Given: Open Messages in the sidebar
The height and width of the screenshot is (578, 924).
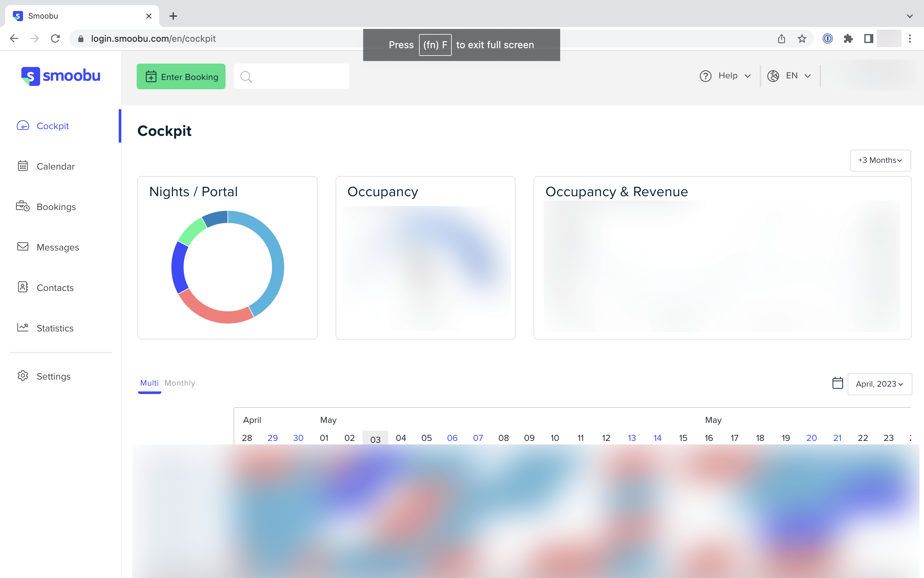Looking at the screenshot, I should (x=58, y=247).
